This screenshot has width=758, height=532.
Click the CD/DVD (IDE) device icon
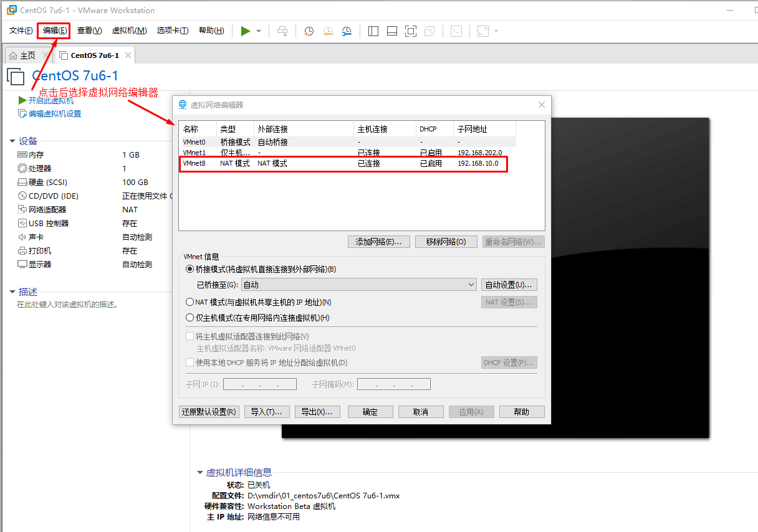click(x=22, y=196)
